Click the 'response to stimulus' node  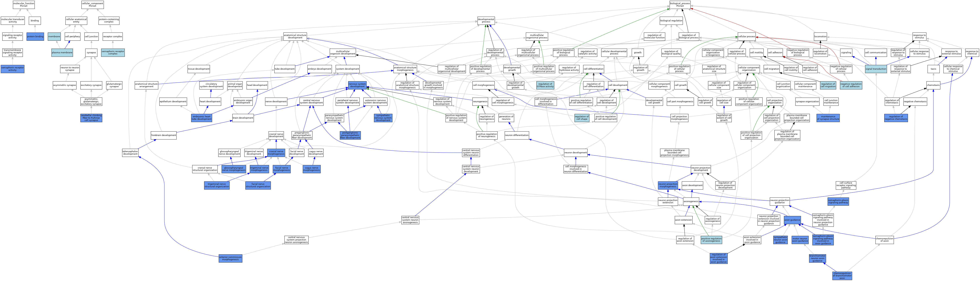pos(919,37)
